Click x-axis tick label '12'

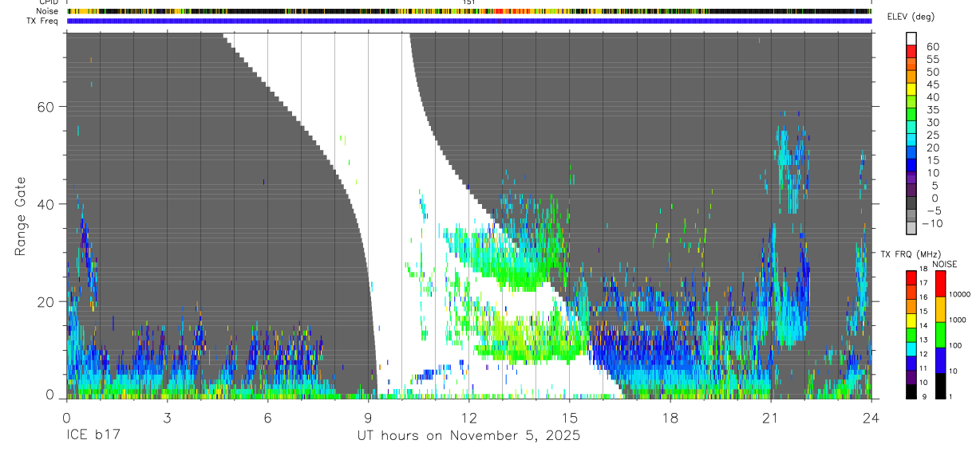(x=468, y=417)
